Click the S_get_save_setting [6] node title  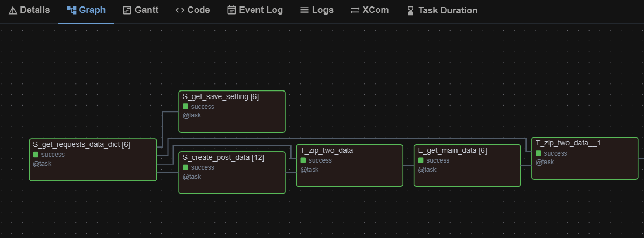pos(220,96)
